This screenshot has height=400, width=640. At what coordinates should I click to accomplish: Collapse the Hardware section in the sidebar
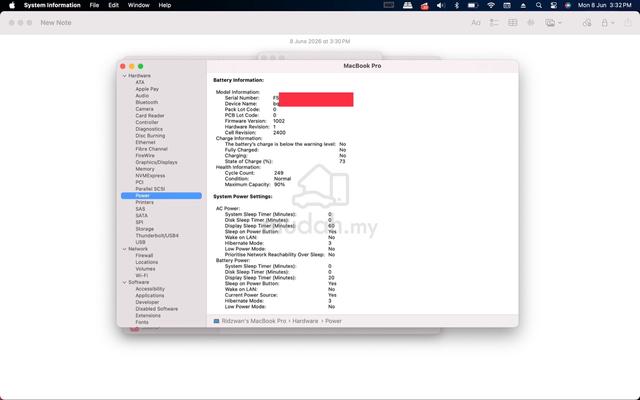click(x=124, y=76)
